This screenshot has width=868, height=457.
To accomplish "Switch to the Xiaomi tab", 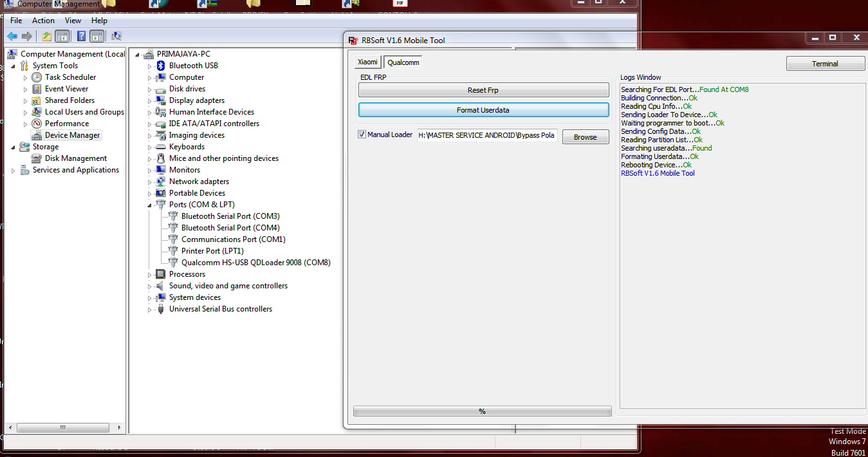I will click(x=368, y=62).
